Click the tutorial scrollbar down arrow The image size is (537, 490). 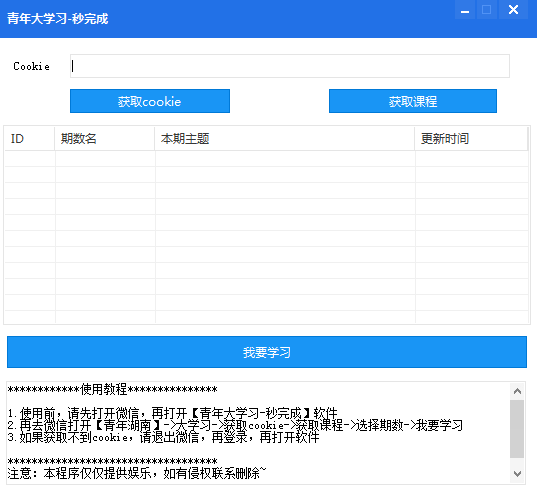(517, 474)
